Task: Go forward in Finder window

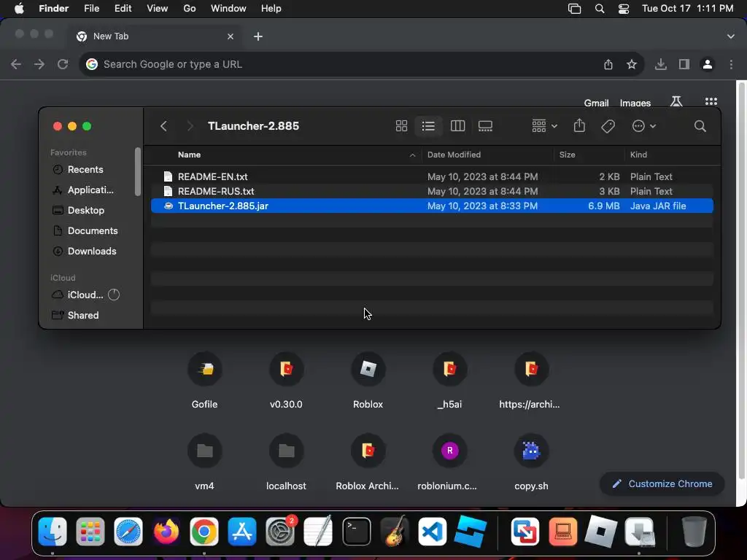Action: [x=190, y=126]
